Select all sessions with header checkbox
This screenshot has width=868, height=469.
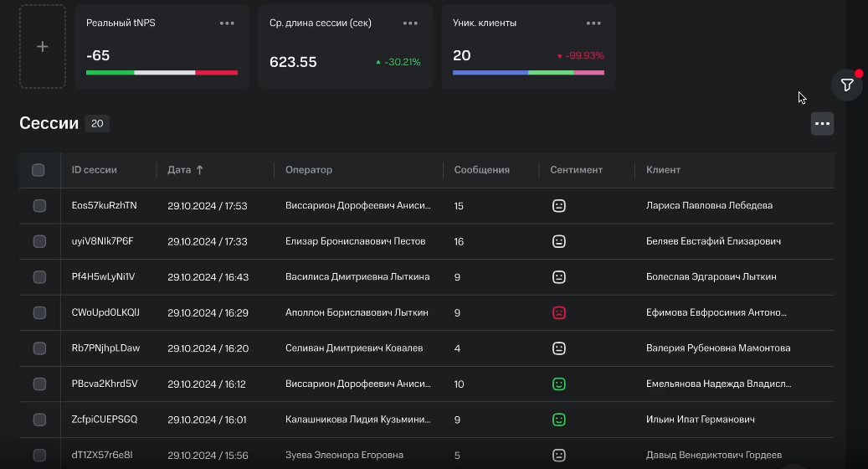tap(39, 170)
